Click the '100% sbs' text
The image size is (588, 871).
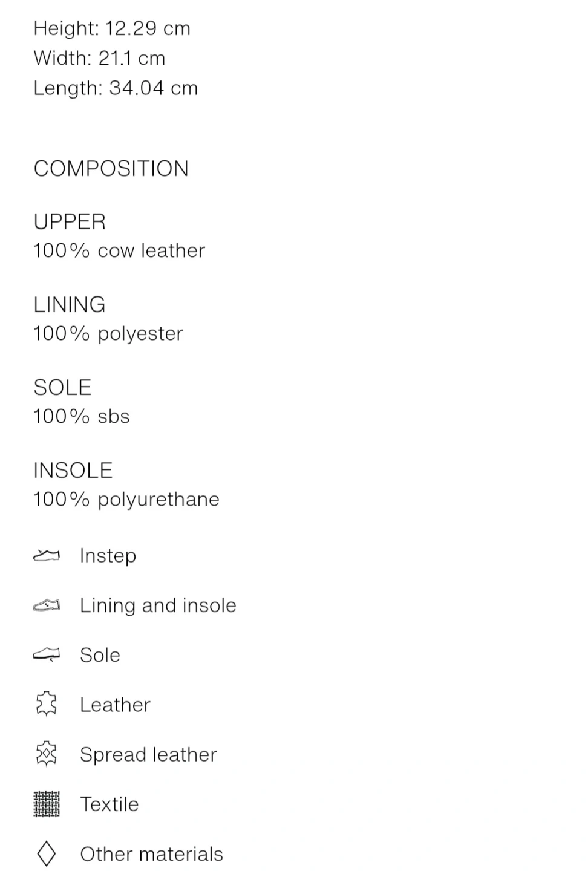82,416
